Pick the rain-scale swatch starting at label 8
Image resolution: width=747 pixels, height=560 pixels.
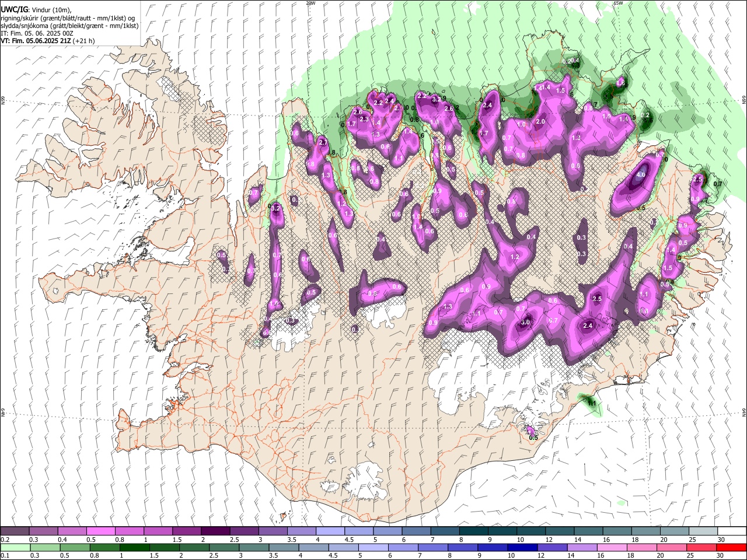tap(463, 547)
